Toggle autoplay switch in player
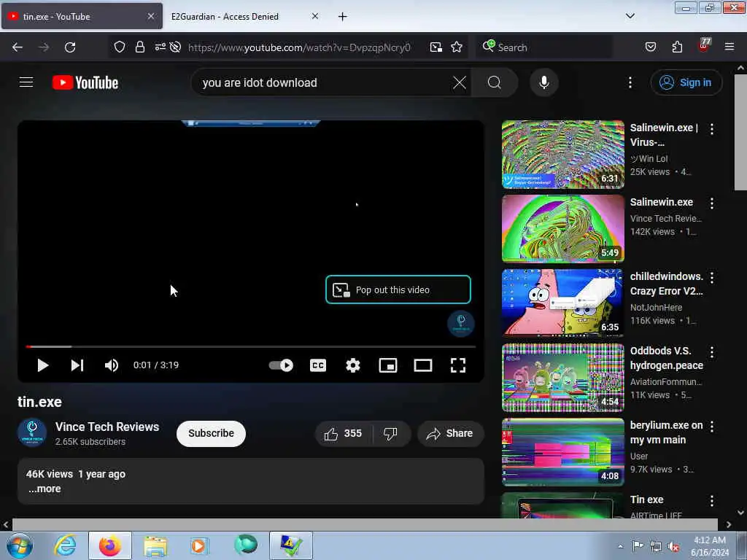 point(281,365)
